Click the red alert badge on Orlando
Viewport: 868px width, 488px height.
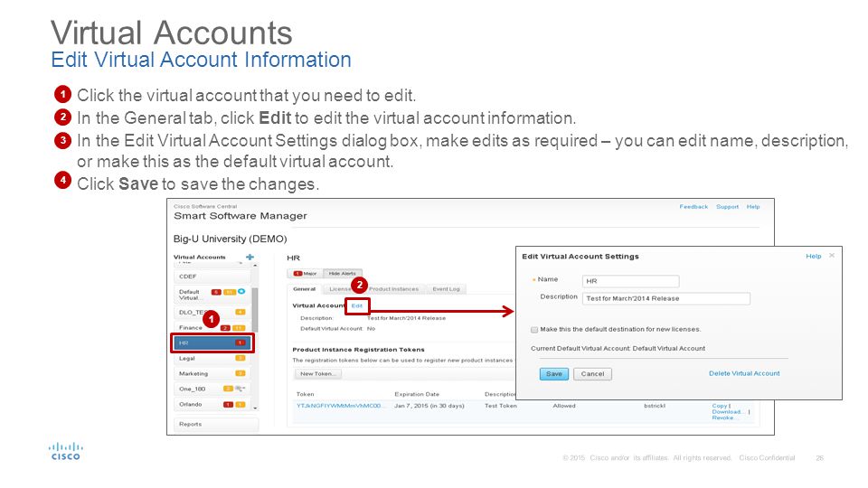pos(228,405)
